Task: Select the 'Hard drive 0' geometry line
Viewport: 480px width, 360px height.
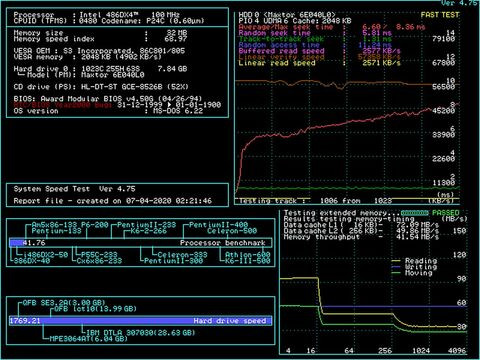Action: 100,69
